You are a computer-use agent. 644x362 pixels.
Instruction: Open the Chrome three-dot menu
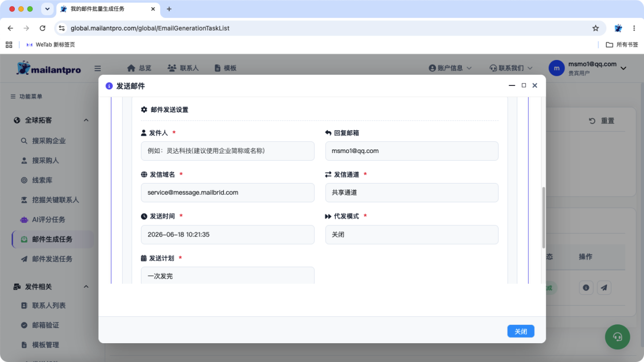pos(634,28)
